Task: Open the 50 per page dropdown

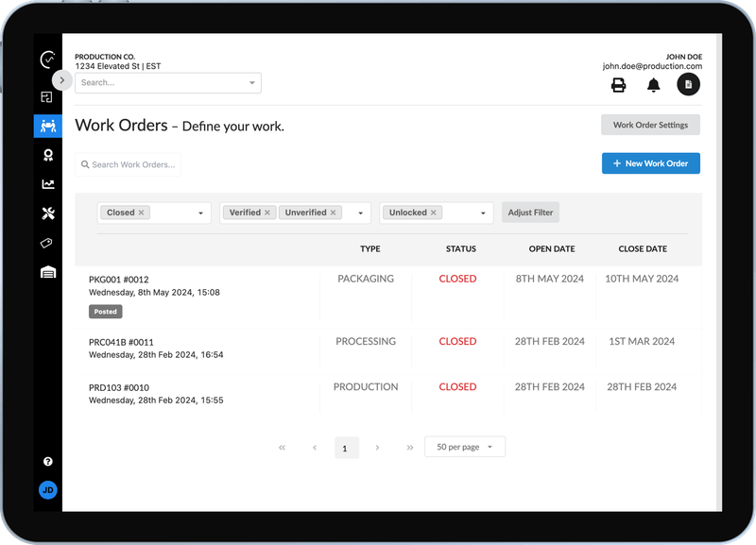Action: click(x=464, y=446)
